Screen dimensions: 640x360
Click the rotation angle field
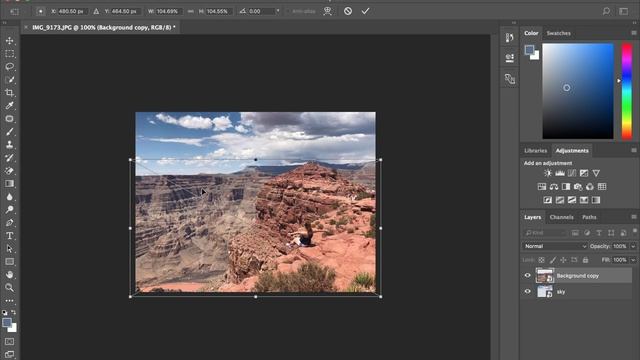click(261, 11)
